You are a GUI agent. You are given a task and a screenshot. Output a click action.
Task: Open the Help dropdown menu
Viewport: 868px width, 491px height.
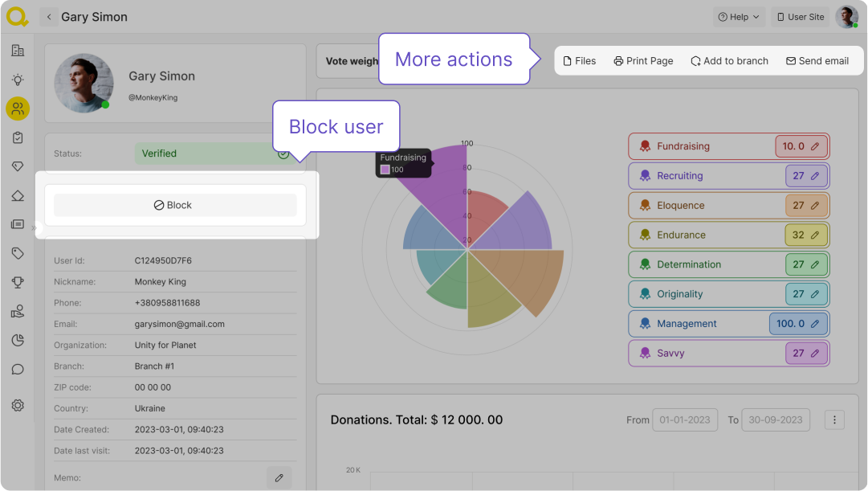739,17
